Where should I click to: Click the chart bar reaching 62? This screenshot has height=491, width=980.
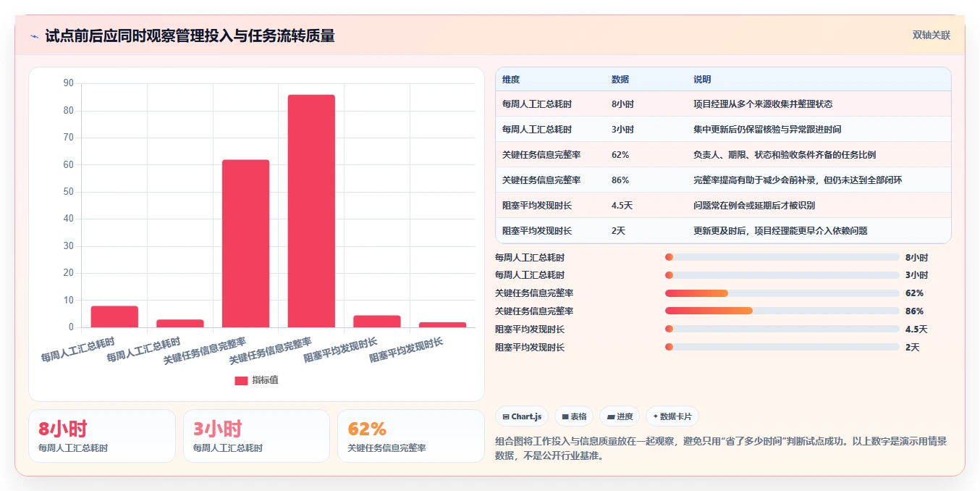pos(245,243)
